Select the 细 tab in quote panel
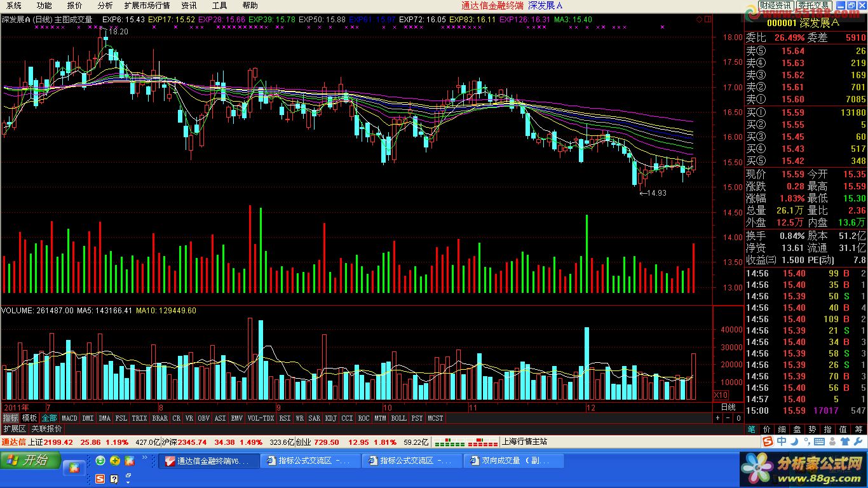868x488 pixels. (x=782, y=429)
